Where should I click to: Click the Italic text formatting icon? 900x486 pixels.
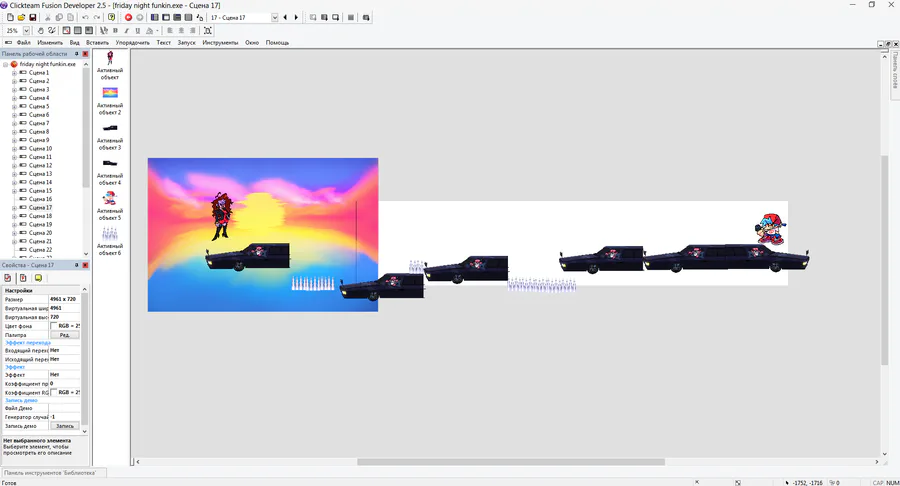point(126,30)
